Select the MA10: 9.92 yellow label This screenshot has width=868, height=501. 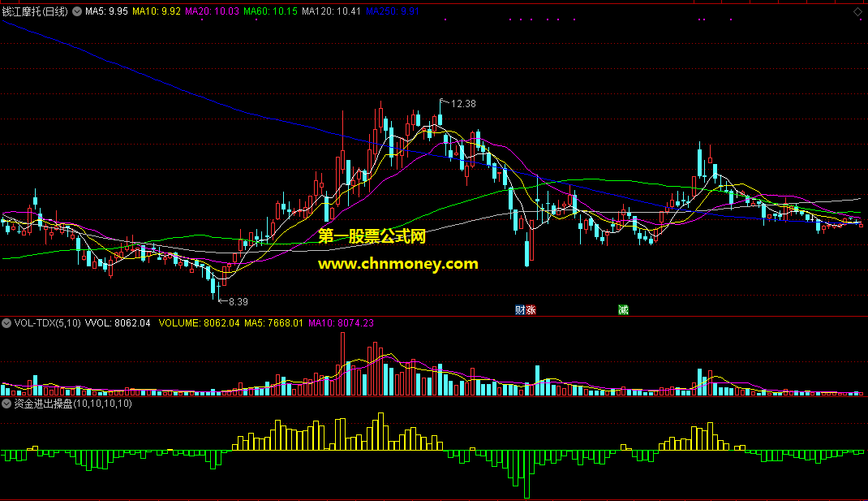[x=157, y=11]
